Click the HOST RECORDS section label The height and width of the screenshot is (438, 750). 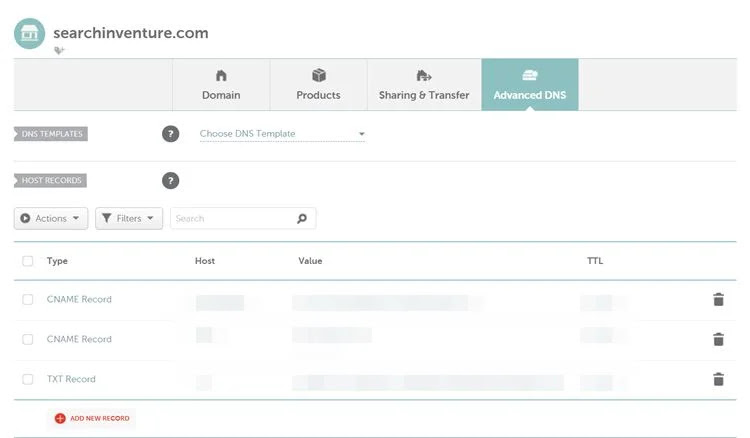(x=51, y=181)
